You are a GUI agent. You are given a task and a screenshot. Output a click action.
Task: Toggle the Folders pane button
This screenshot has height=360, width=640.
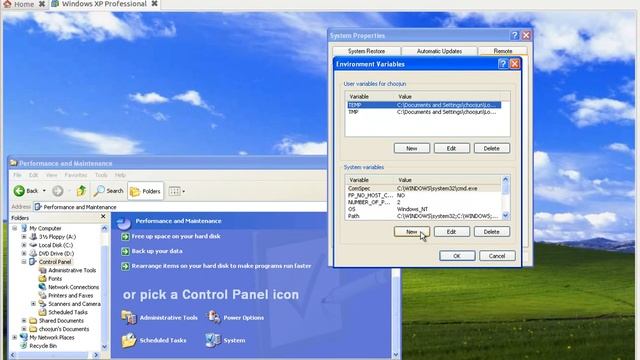(145, 191)
